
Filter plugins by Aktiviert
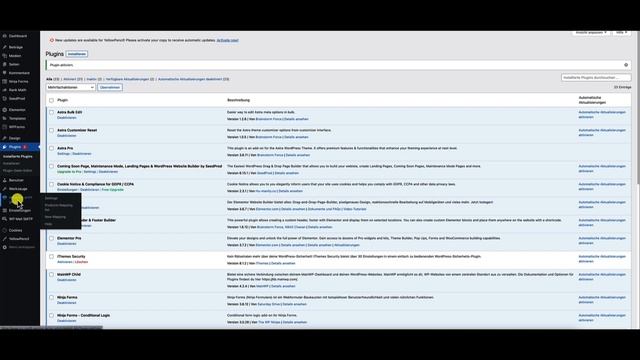tap(73, 79)
